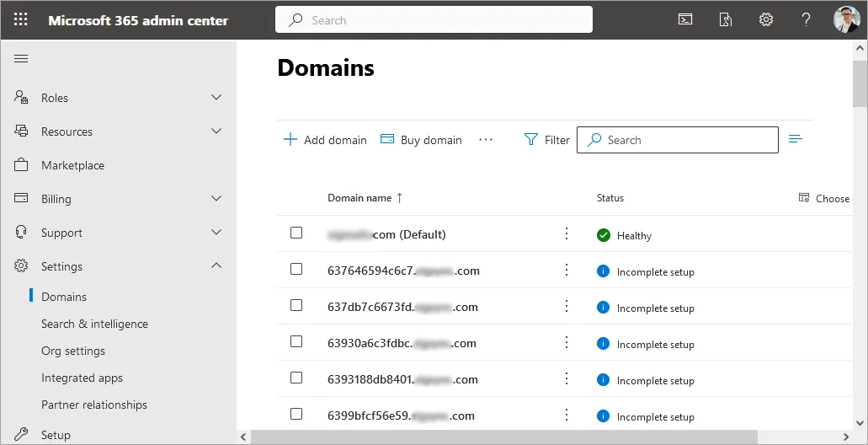The image size is (868, 445).
Task: Click the Resources printer icon in sidebar
Action: [x=21, y=131]
